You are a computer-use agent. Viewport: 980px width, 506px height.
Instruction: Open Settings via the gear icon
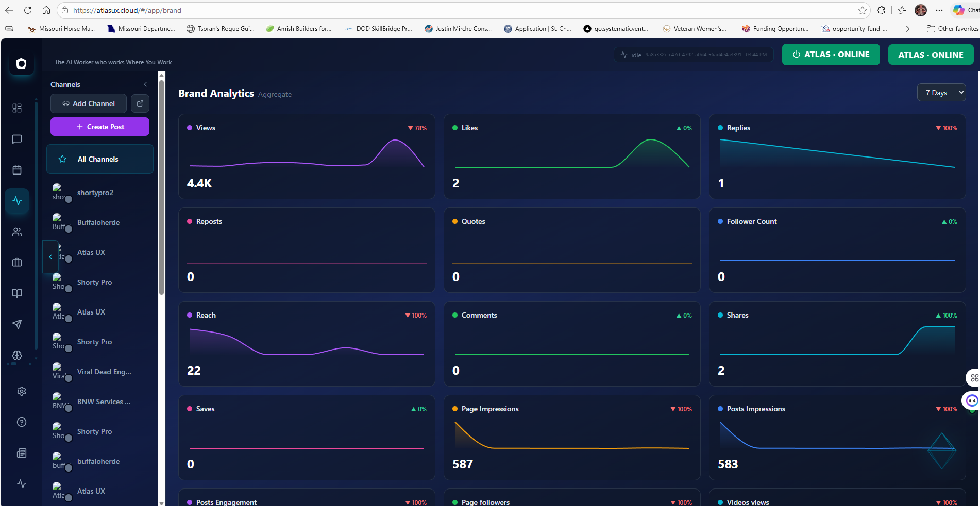click(22, 391)
